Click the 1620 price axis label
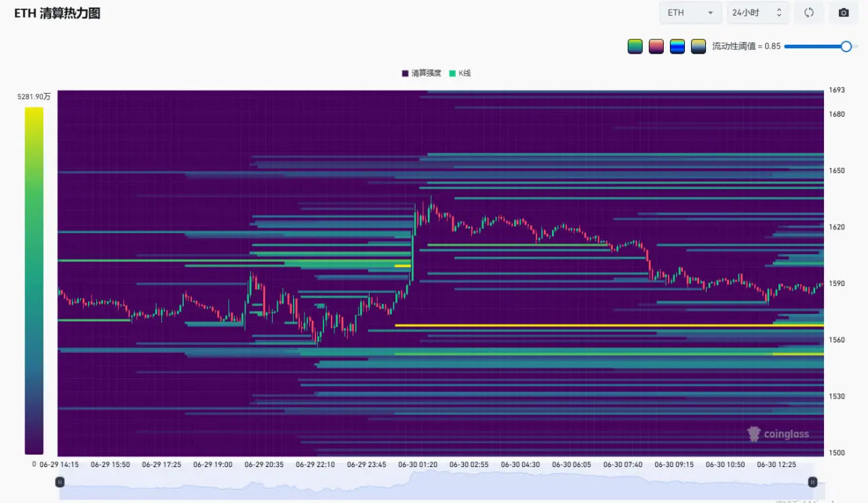This screenshot has width=868, height=503. pyautogui.click(x=836, y=226)
